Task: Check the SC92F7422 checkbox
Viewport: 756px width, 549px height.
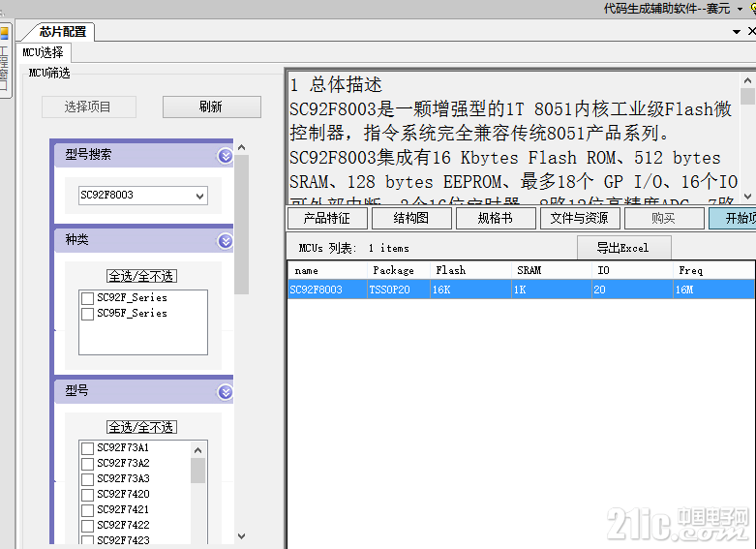Action: (87, 526)
